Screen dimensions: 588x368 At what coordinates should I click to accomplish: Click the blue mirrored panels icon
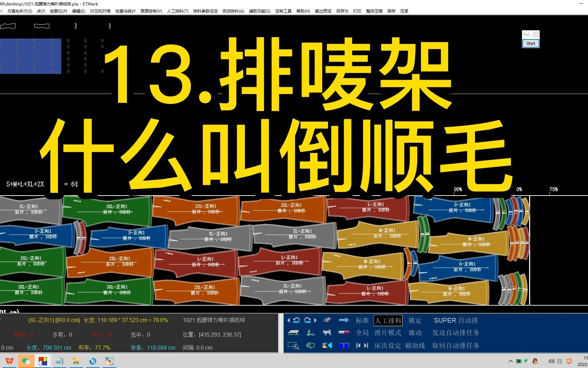pyautogui.click(x=344, y=346)
